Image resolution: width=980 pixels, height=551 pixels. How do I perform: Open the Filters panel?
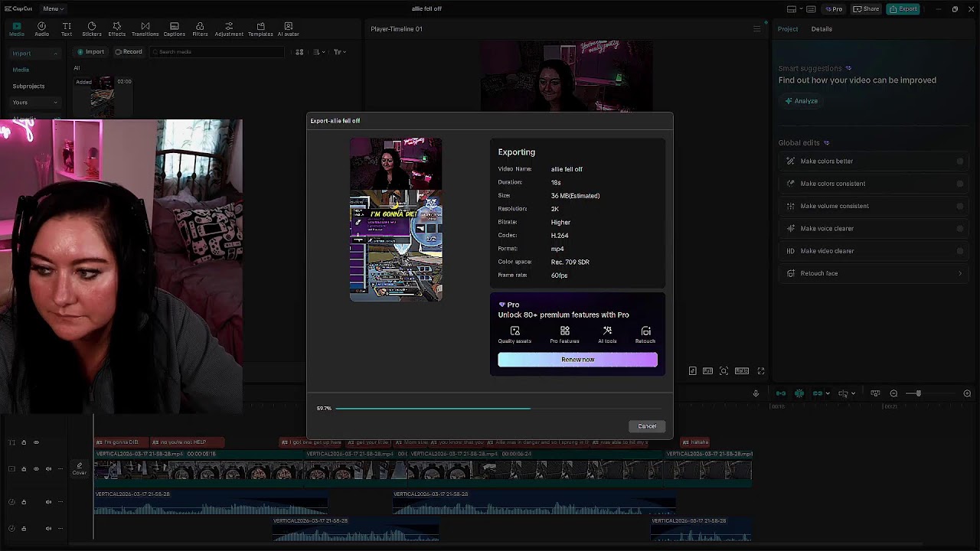(x=200, y=29)
